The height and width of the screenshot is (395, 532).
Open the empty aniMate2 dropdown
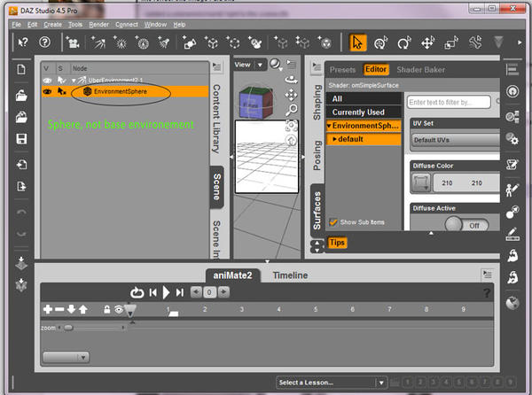click(x=66, y=357)
